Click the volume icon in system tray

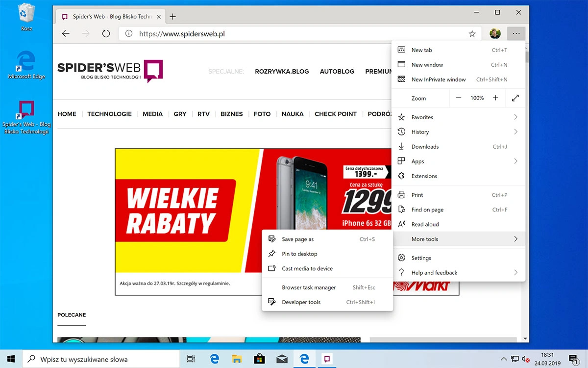pyautogui.click(x=525, y=359)
